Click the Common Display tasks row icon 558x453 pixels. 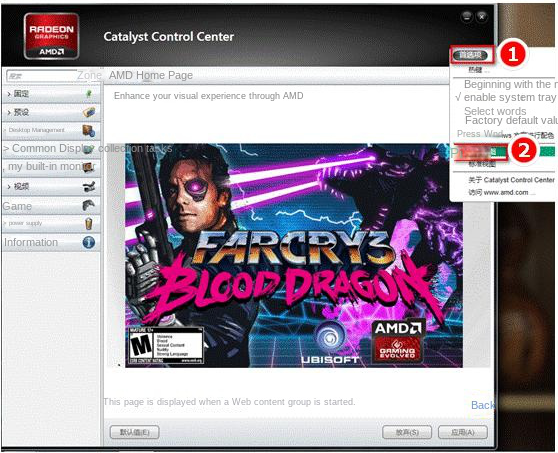[88, 148]
